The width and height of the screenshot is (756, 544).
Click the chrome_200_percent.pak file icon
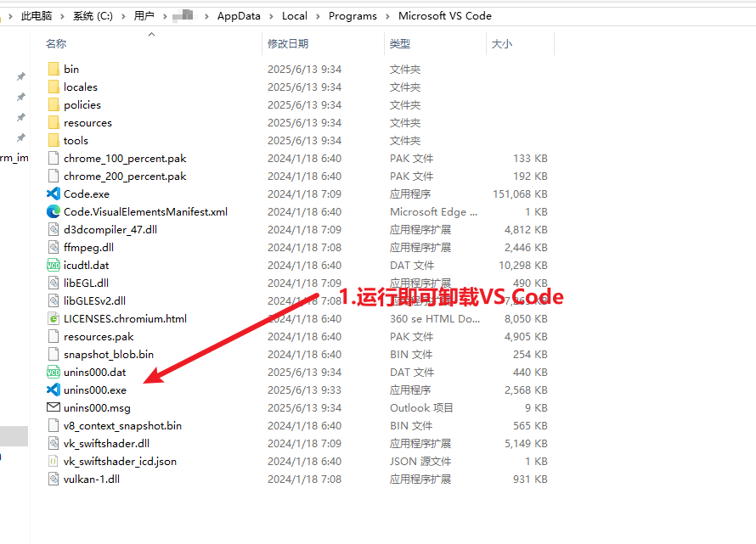(x=54, y=176)
